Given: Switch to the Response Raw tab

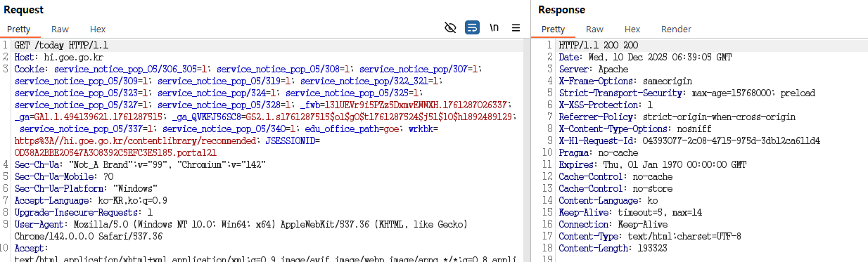Looking at the screenshot, I should point(594,30).
